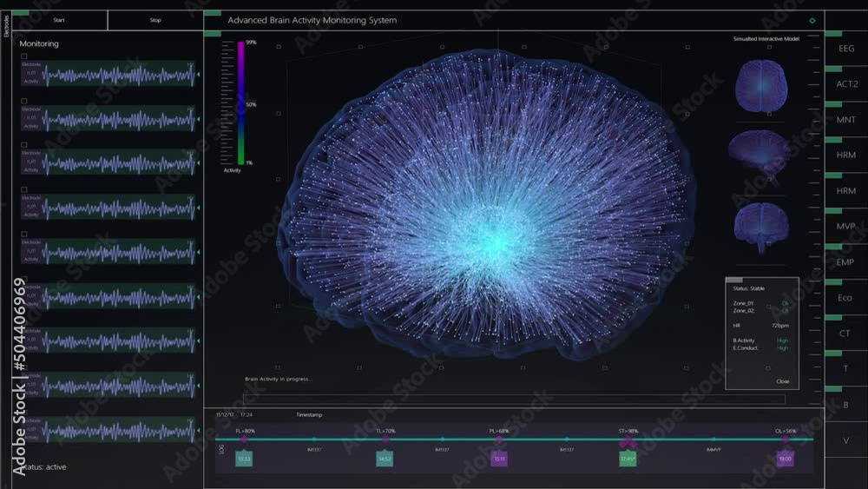Select the MNT tab
The image size is (868, 489).
point(845,120)
